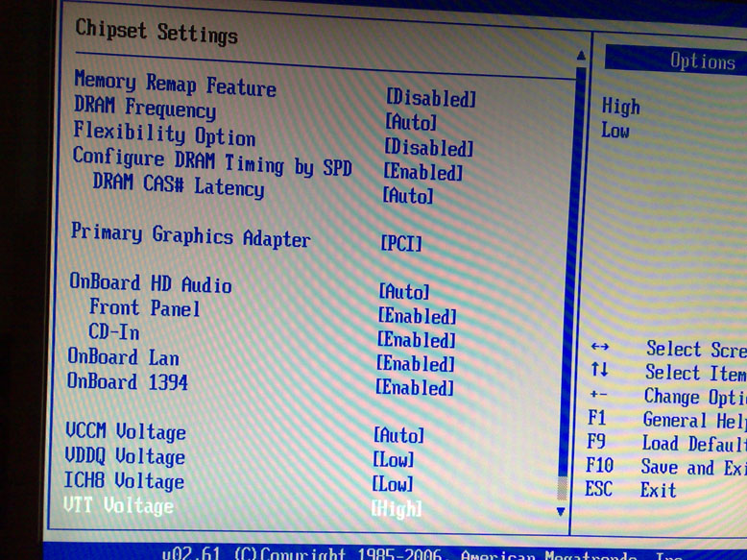Toggle OnBoard 1394 Enabled value

point(415,387)
